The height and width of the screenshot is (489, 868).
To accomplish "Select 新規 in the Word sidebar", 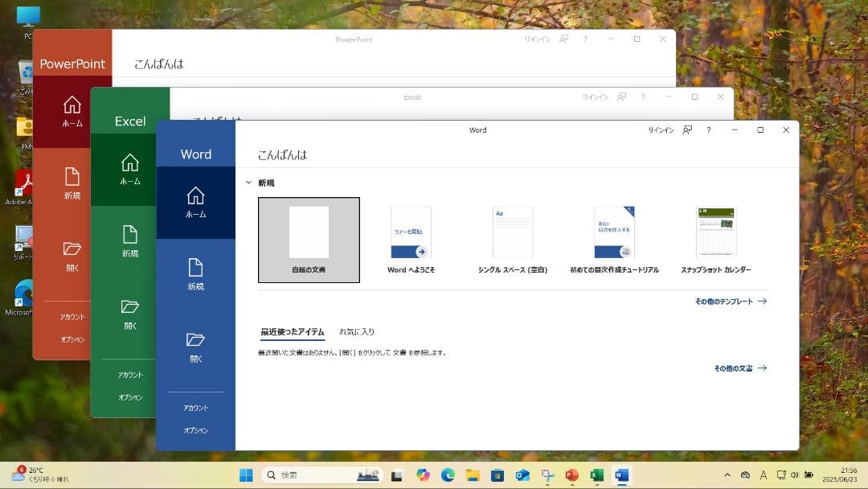I will pyautogui.click(x=196, y=273).
